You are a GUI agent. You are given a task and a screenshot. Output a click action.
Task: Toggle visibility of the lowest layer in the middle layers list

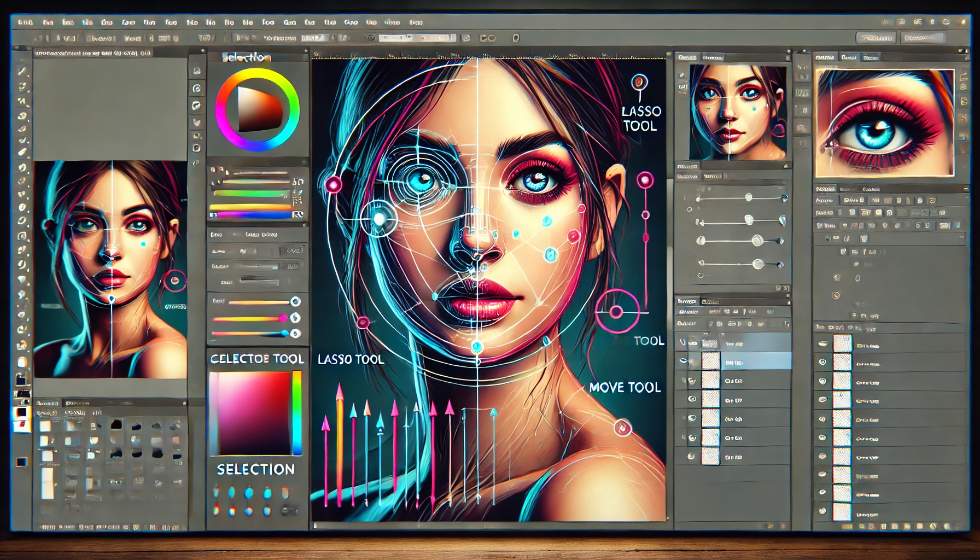coord(691,456)
